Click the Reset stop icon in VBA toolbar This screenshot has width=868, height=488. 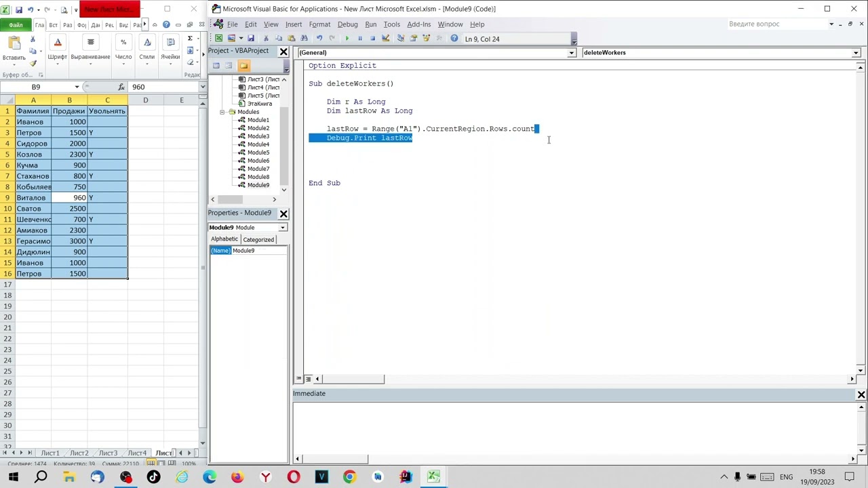pos(372,39)
